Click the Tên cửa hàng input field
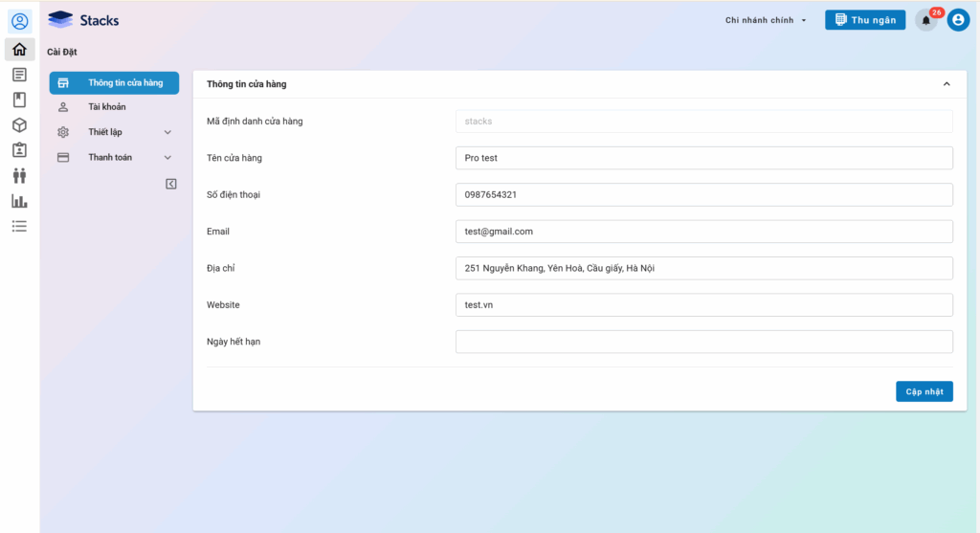 [x=703, y=158]
